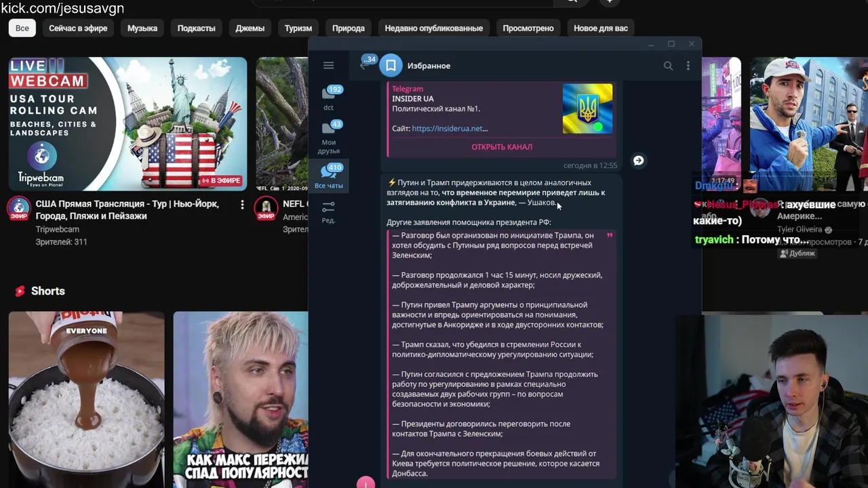Click the pink scroll-down button in chat
The image size is (868, 488).
(366, 483)
